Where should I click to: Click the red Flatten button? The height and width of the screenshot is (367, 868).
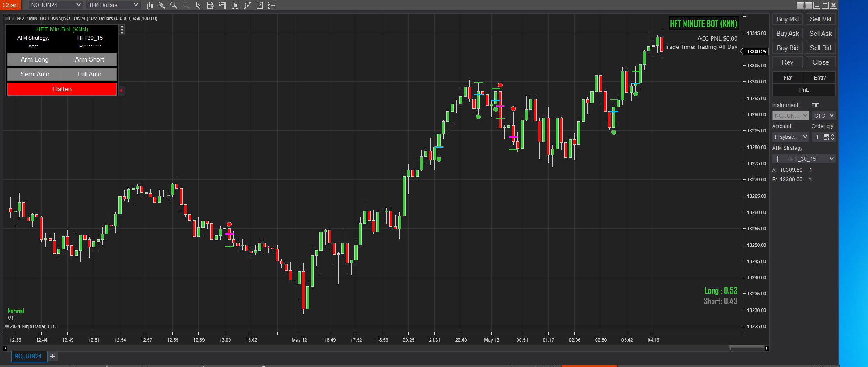(62, 89)
